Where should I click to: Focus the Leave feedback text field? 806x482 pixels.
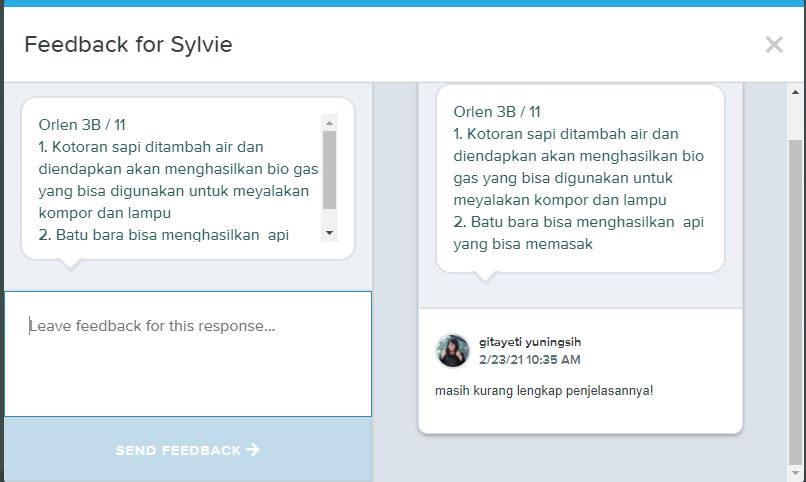pos(188,354)
